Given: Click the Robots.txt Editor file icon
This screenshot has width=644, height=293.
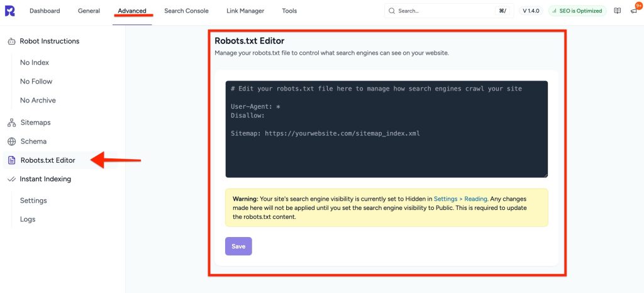Looking at the screenshot, I should pyautogui.click(x=11, y=160).
